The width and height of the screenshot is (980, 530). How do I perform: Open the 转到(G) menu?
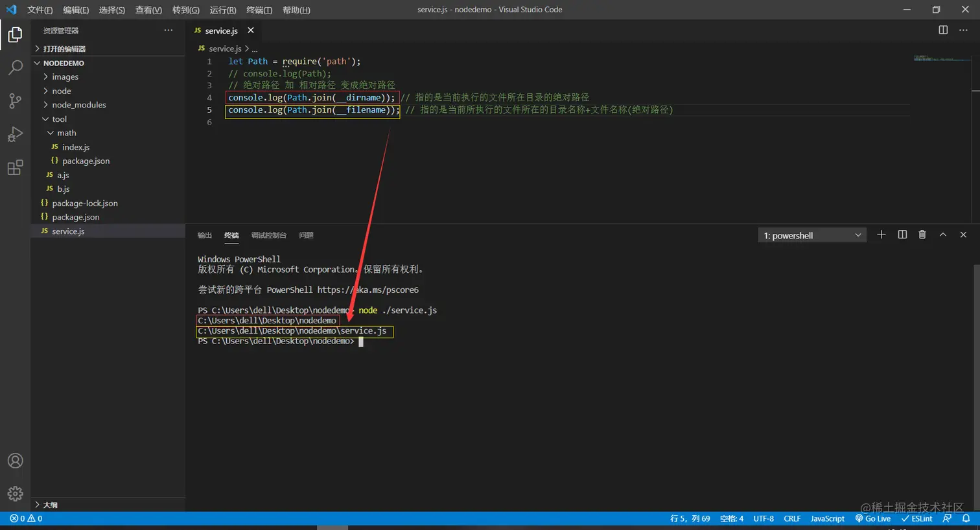(186, 10)
